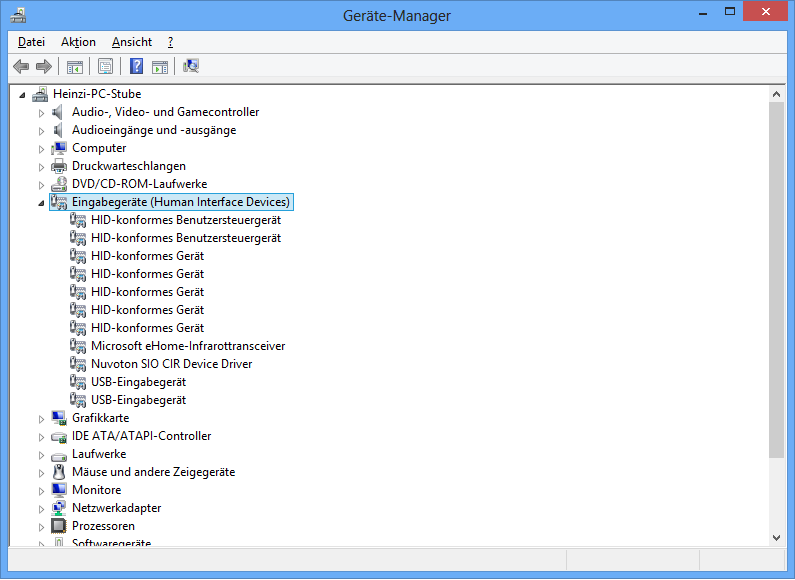The width and height of the screenshot is (795, 580).
Task: Click the HID icon beside Eingabegeräte category
Action: [x=59, y=202]
